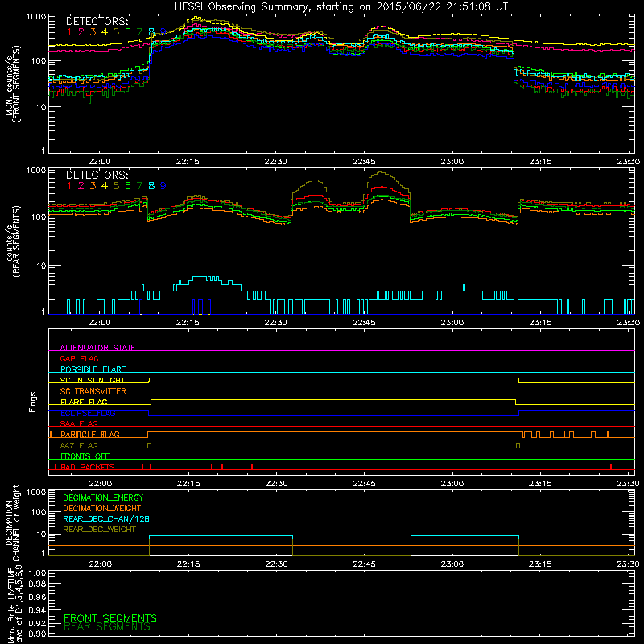The height and width of the screenshot is (644, 644).
Task: Click 22:00 time label under front segments plot
Action: point(99,162)
